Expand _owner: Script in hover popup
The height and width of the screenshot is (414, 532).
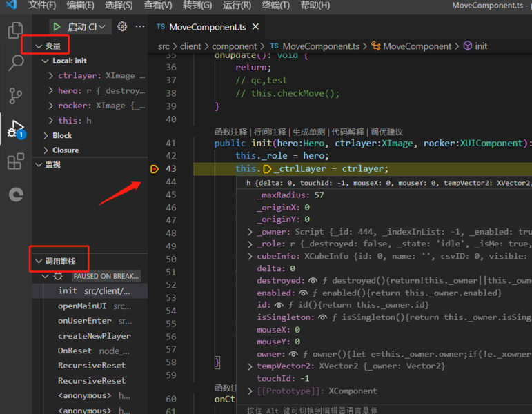[x=250, y=232]
